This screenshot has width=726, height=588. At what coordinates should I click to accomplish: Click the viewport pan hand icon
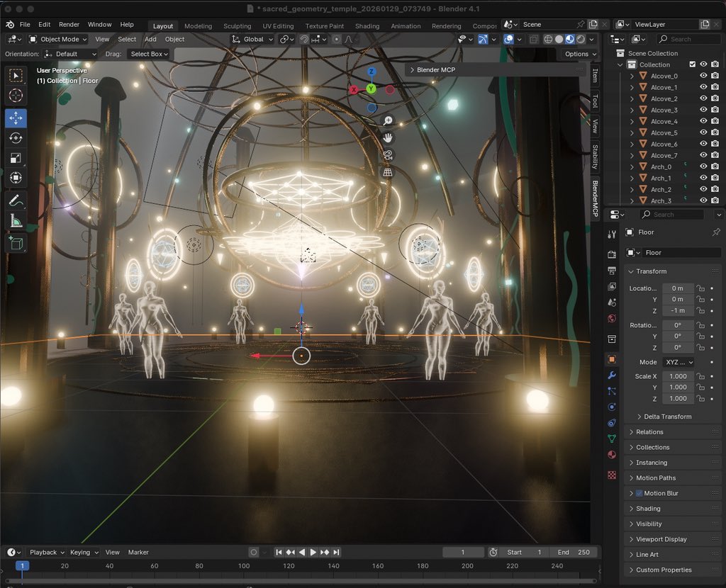tap(388, 138)
